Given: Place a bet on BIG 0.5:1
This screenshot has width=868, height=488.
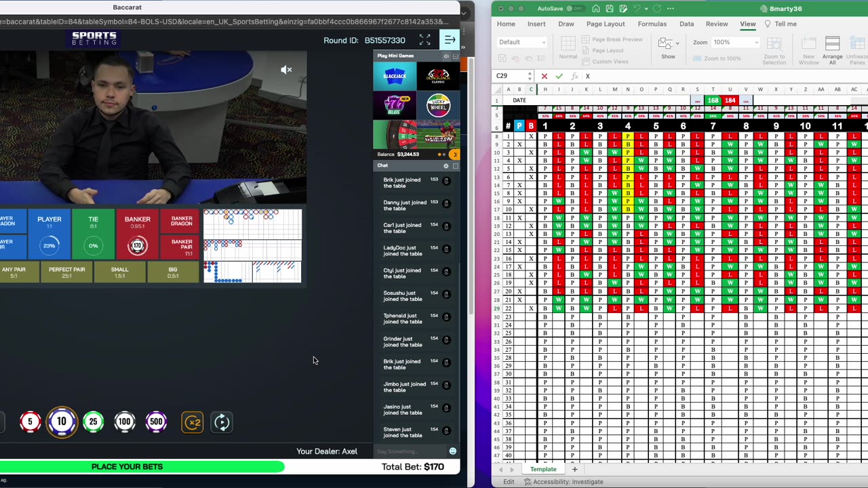Looking at the screenshot, I should pos(172,272).
